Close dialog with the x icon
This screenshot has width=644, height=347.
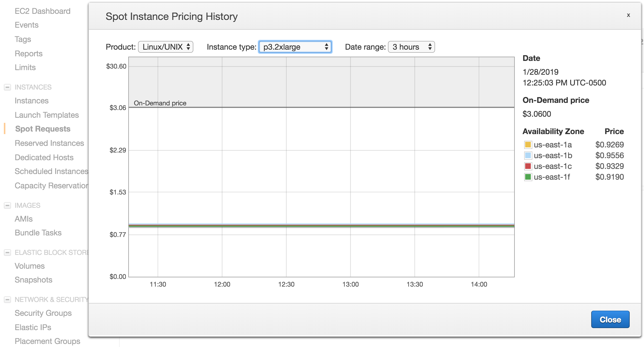pos(628,15)
